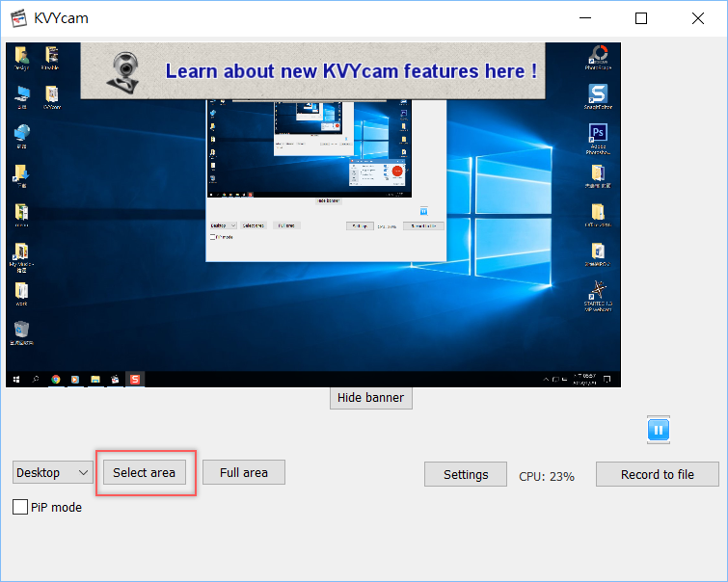
Task: Click the blue S Snagit icon in the preview
Action: tap(598, 93)
